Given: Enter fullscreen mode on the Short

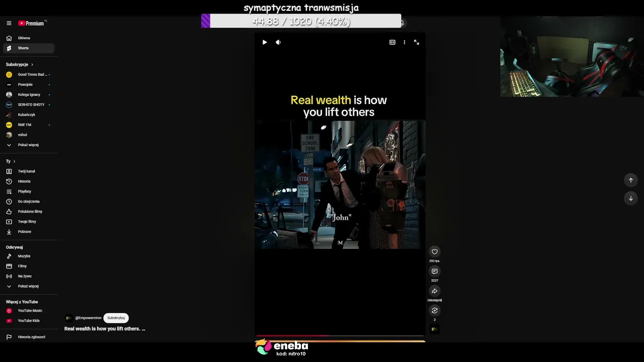Looking at the screenshot, I should (x=417, y=42).
